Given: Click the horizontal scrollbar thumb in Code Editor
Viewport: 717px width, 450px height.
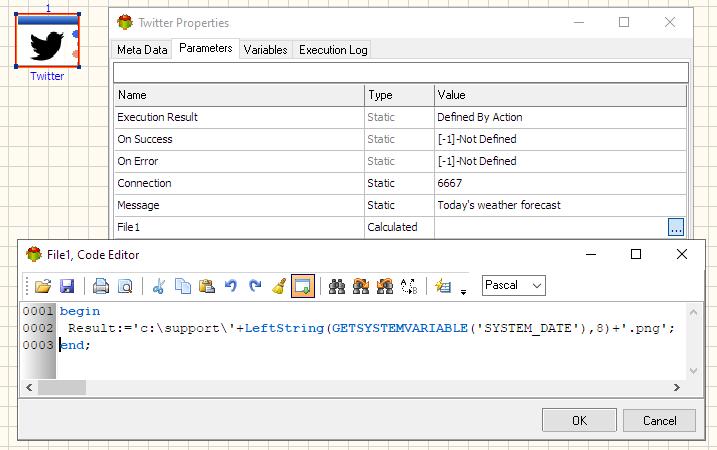Looking at the screenshot, I should (62, 387).
